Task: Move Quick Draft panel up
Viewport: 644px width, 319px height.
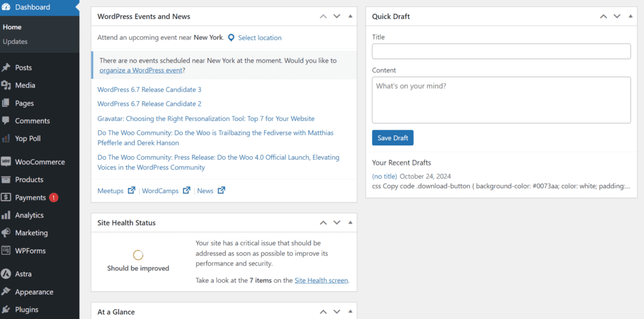Action: pos(603,16)
